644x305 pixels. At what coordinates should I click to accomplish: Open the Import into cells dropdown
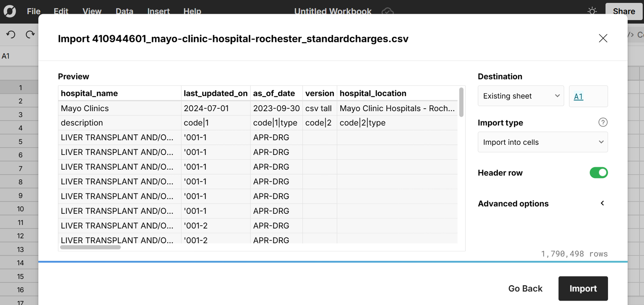[x=543, y=142]
